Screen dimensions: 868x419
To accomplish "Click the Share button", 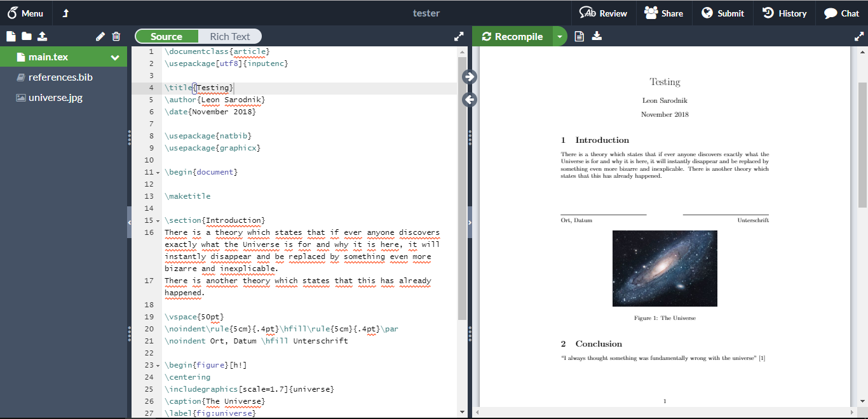I will coord(663,13).
